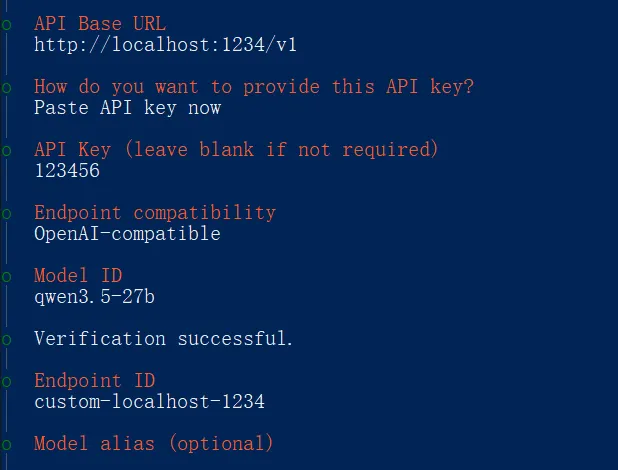
Task: Click the "Paste API key now" answer
Action: coord(127,108)
